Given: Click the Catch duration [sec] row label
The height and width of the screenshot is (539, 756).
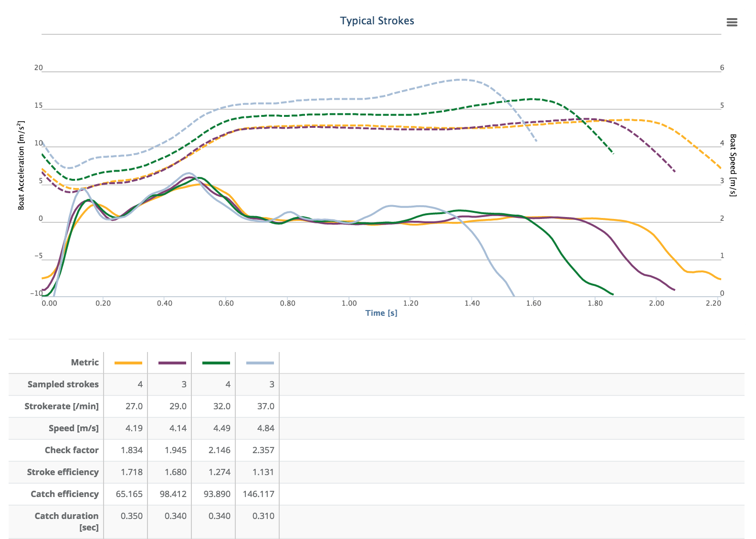Looking at the screenshot, I should pos(66,521).
